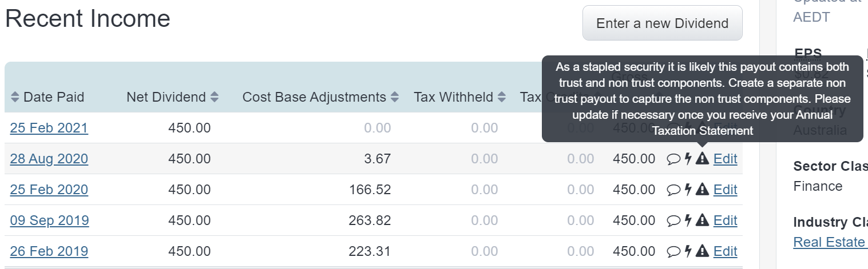
Task: Sort by Net Dividend column arrows
Action: (215, 97)
